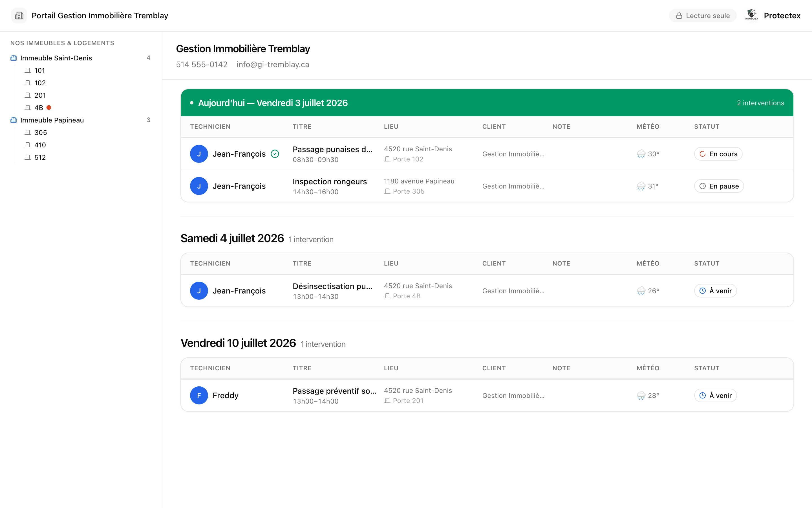Screen dimensions: 812x508
Task: Click the Protectex company name
Action: pos(782,16)
